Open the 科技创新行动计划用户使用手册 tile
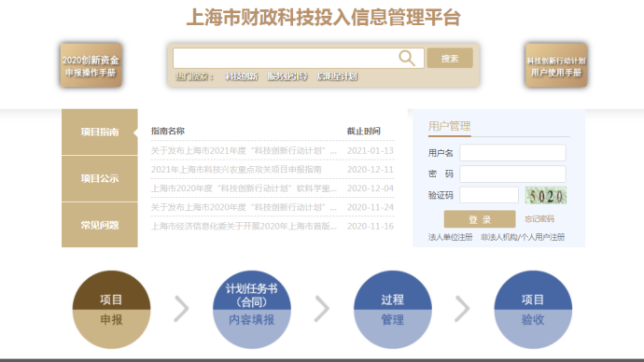Viewport: 644px width, 362px height. pyautogui.click(x=556, y=65)
